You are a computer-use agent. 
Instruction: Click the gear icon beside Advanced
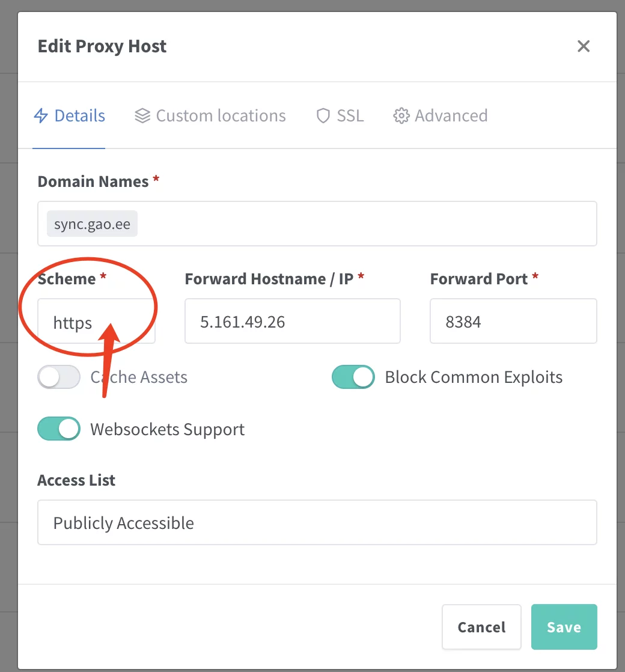[401, 116]
